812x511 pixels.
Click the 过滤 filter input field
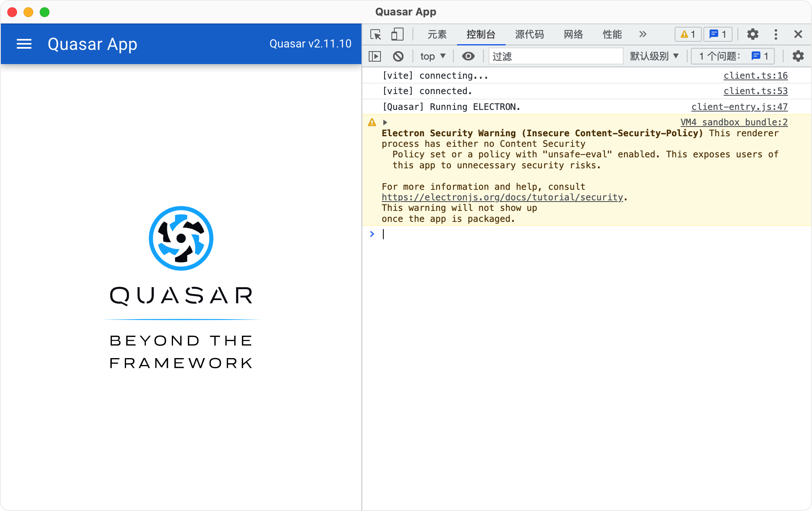click(x=555, y=56)
